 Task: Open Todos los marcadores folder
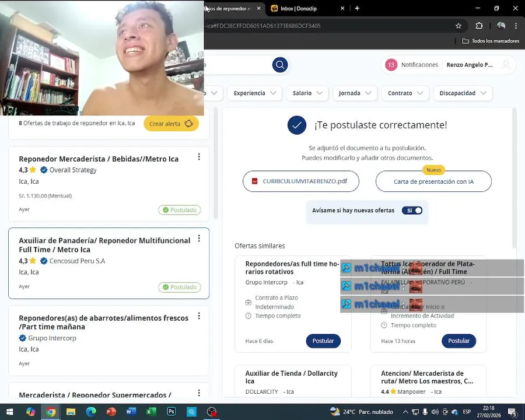point(491,41)
